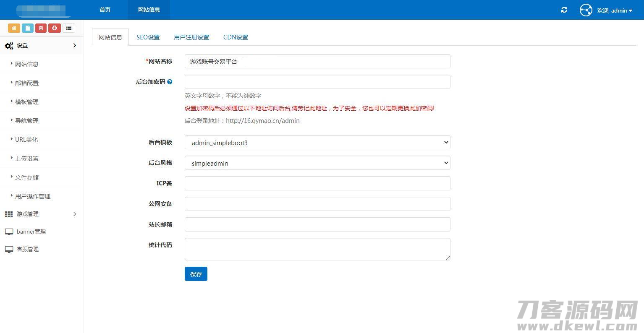
Task: Open 邮箱配置 in the sidebar
Action: click(27, 83)
